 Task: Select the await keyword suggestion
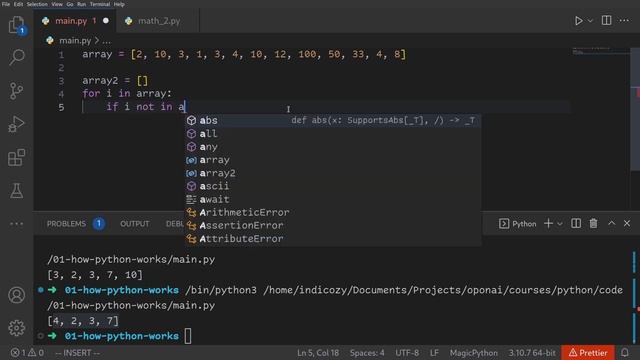(332, 199)
